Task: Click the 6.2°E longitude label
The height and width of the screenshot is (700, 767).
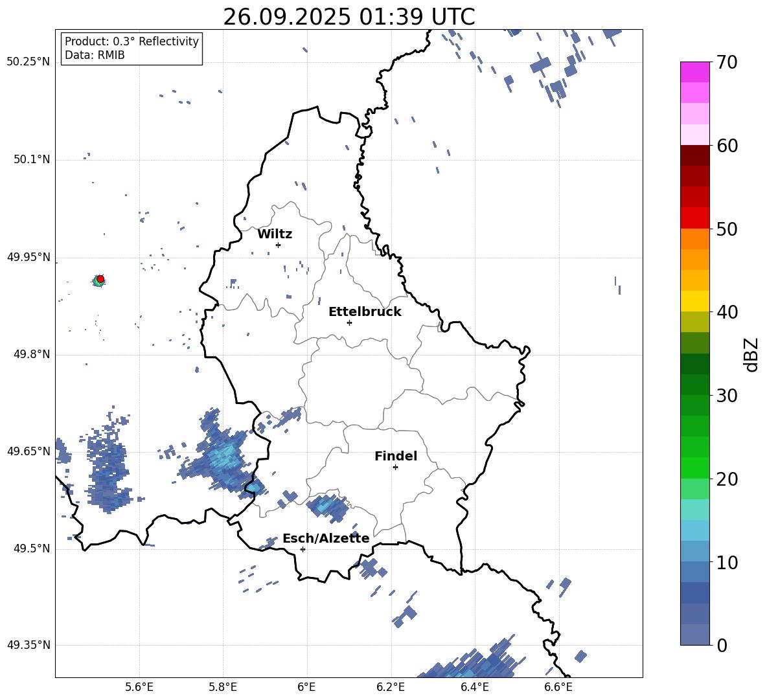Action: (x=391, y=687)
